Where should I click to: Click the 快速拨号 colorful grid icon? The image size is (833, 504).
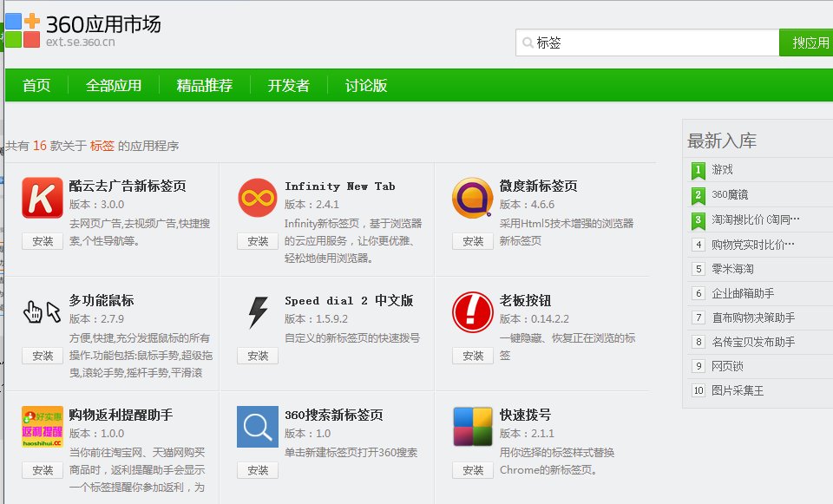(x=471, y=426)
